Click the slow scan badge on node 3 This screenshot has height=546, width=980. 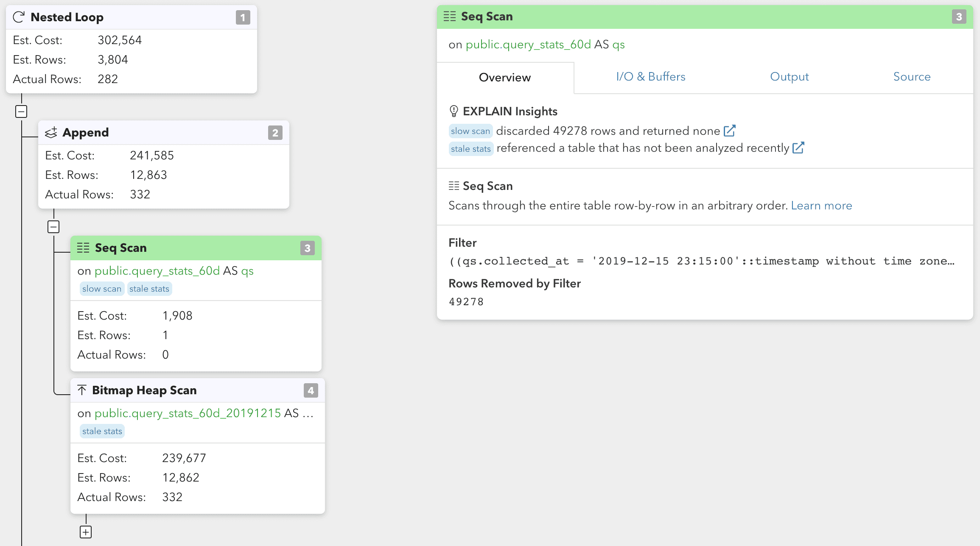tap(101, 289)
